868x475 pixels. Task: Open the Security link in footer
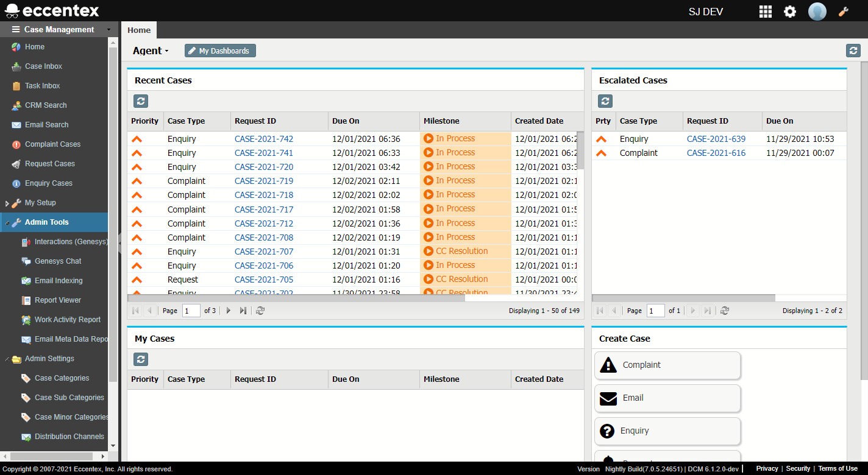click(798, 468)
